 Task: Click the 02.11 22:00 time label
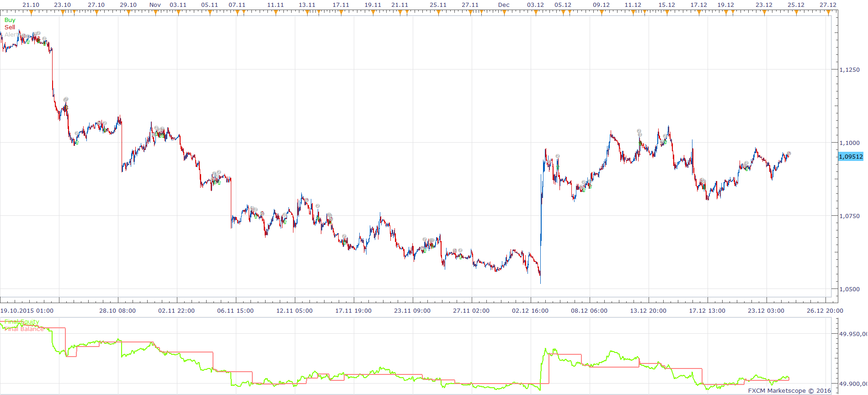tap(176, 311)
